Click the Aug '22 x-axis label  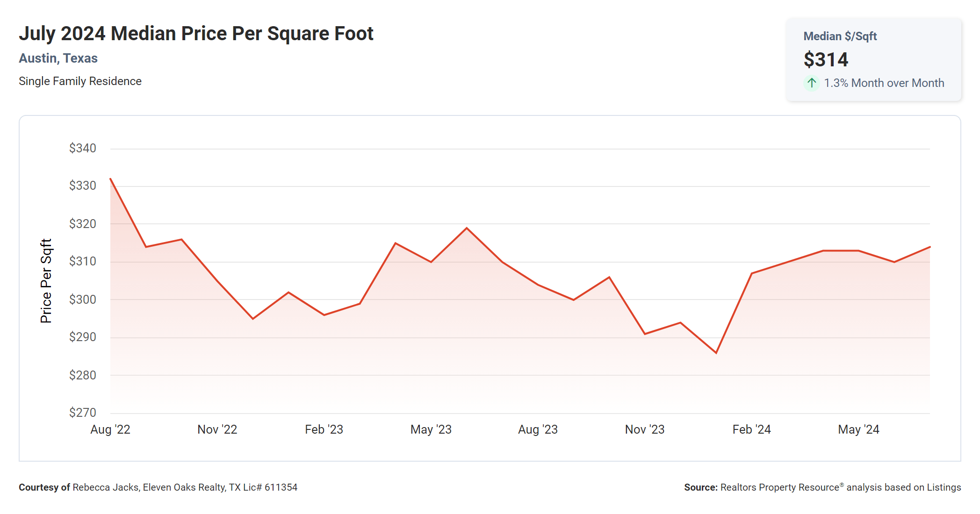[110, 429]
